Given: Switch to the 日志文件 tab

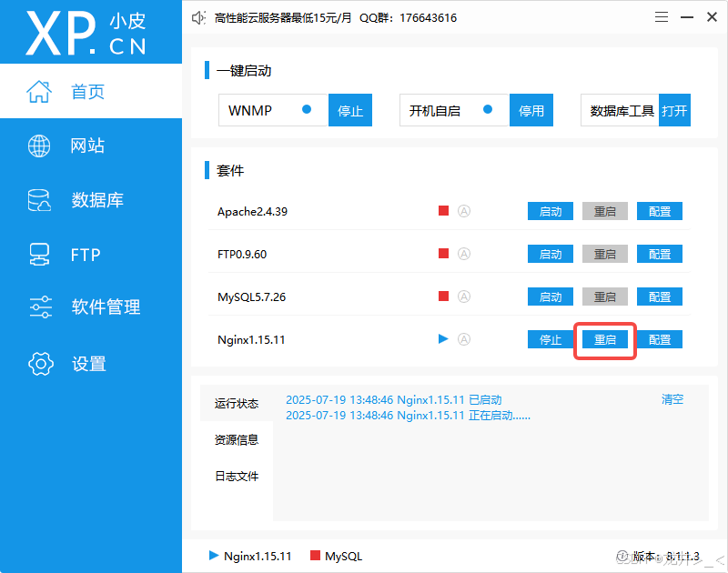Looking at the screenshot, I should 237,476.
